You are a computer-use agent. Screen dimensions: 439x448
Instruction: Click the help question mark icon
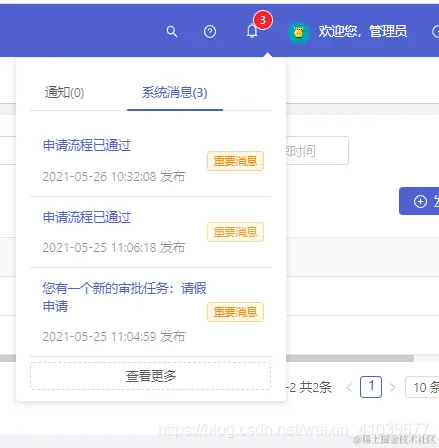(210, 32)
